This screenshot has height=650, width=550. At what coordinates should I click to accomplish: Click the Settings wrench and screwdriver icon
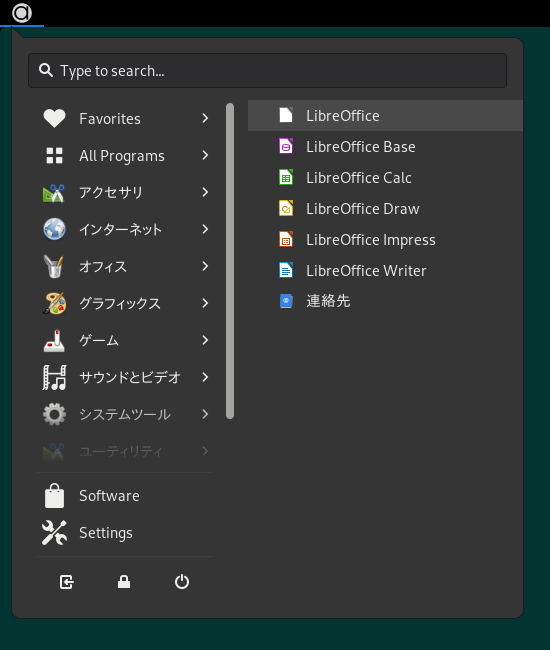[x=54, y=533]
